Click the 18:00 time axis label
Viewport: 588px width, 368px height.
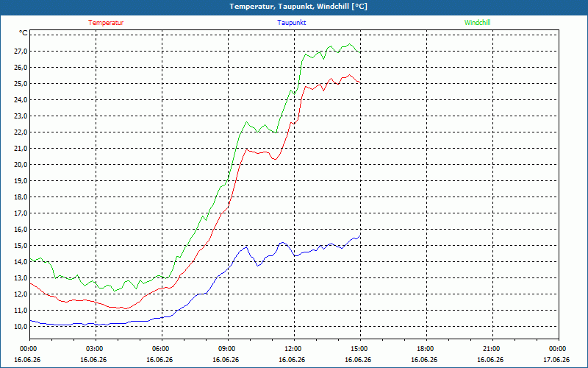point(426,349)
